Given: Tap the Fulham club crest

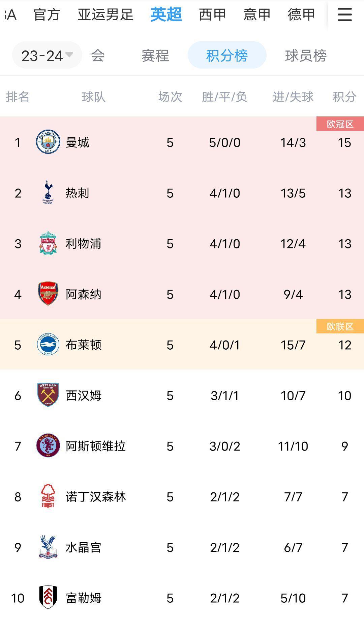Looking at the screenshot, I should pyautogui.click(x=48, y=598).
